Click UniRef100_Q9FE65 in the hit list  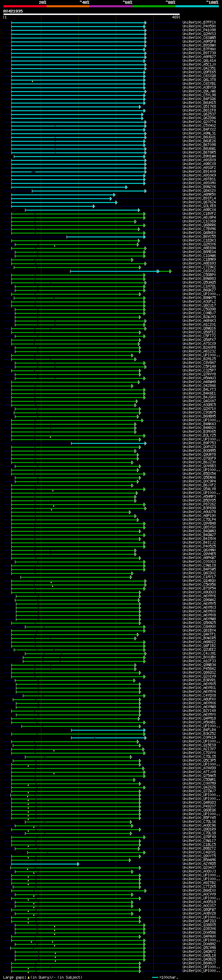(199, 72)
